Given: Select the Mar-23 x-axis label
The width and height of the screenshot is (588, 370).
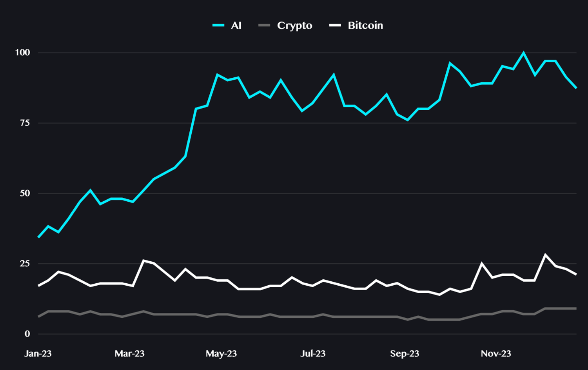Looking at the screenshot, I should [129, 354].
